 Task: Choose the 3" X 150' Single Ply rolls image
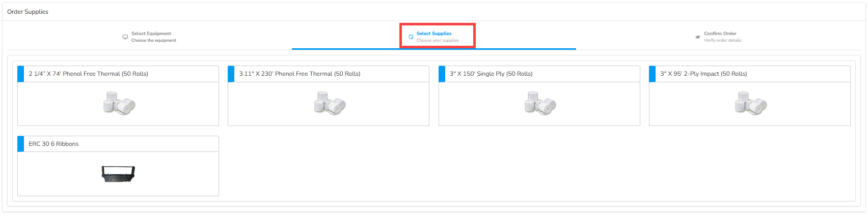point(540,103)
